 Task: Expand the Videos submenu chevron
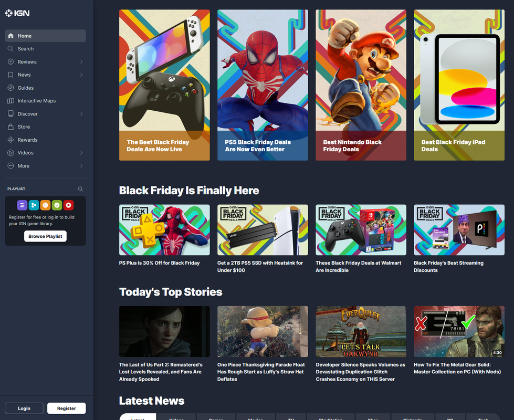point(81,153)
